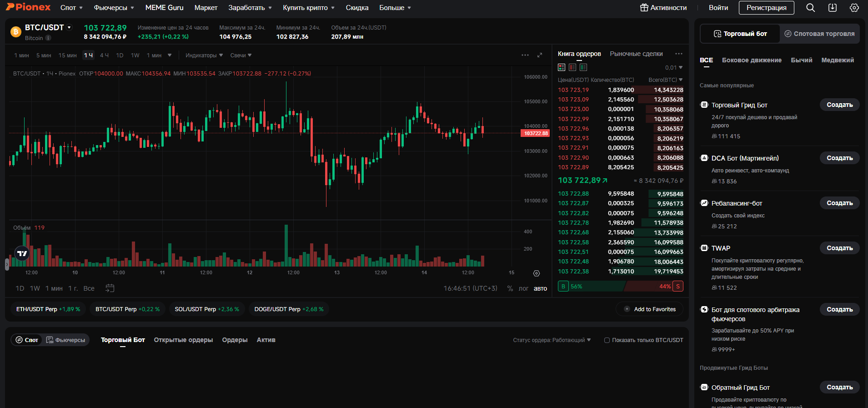Viewport: 868px width, 408px height.
Task: Click the Bitcoin coin icon
Action: tap(16, 32)
